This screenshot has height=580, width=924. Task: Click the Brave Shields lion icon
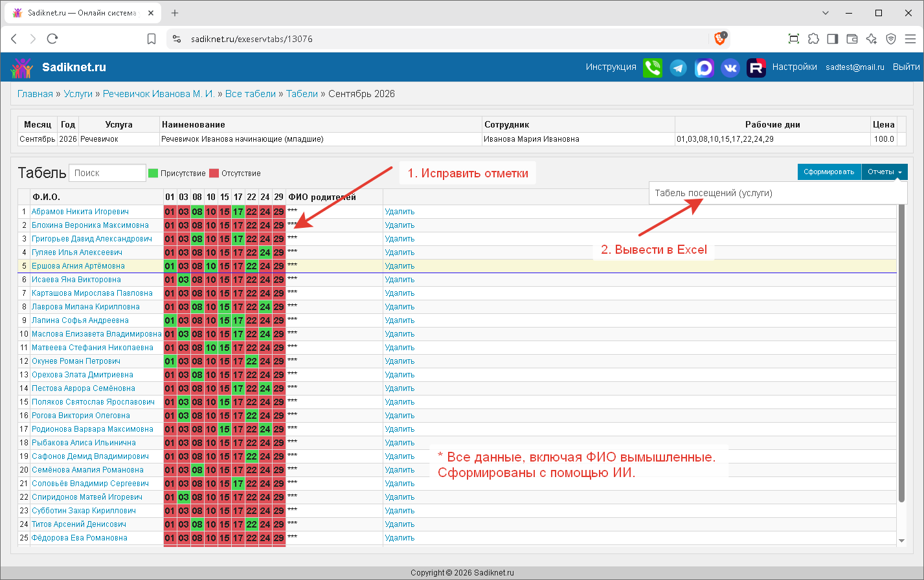pyautogui.click(x=720, y=39)
